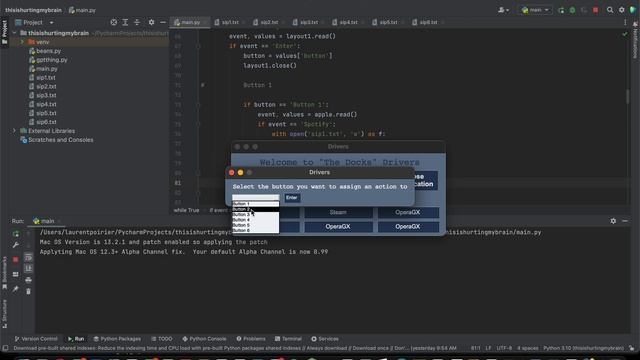Screen dimensions: 640x360
Task: Open the Services tool window
Action: click(x=325, y=339)
